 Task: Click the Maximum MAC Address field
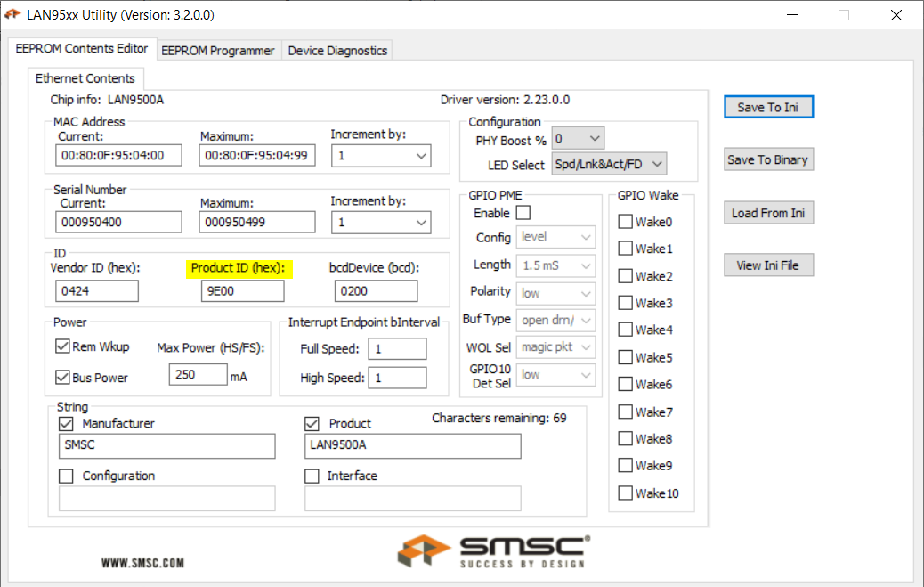coord(257,156)
